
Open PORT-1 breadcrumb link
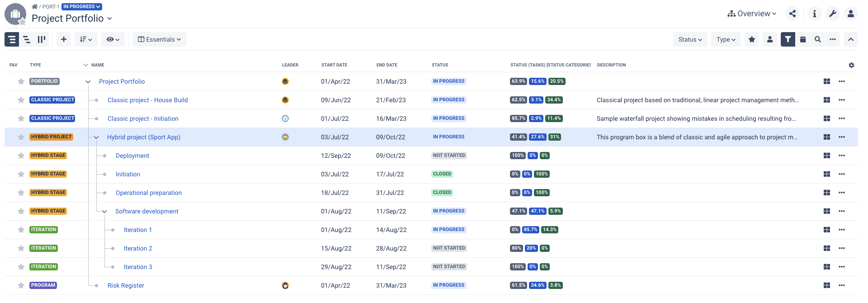pos(51,7)
